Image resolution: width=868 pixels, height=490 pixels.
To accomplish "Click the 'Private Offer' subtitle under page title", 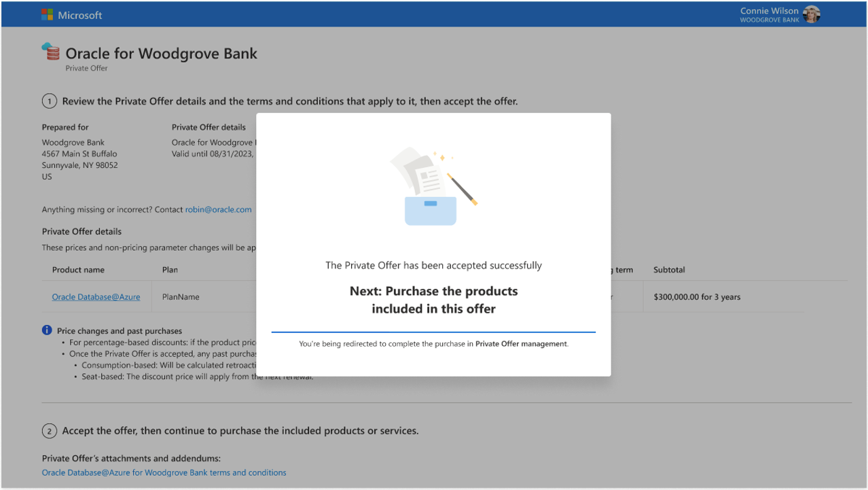I will 86,68.
